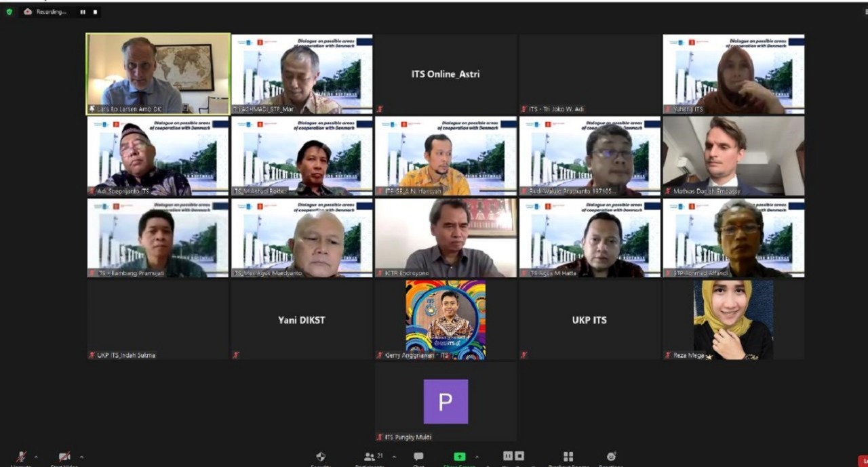This screenshot has height=467, width=868.
Task: Click the Yani DIKST participant tile
Action: coord(302,320)
